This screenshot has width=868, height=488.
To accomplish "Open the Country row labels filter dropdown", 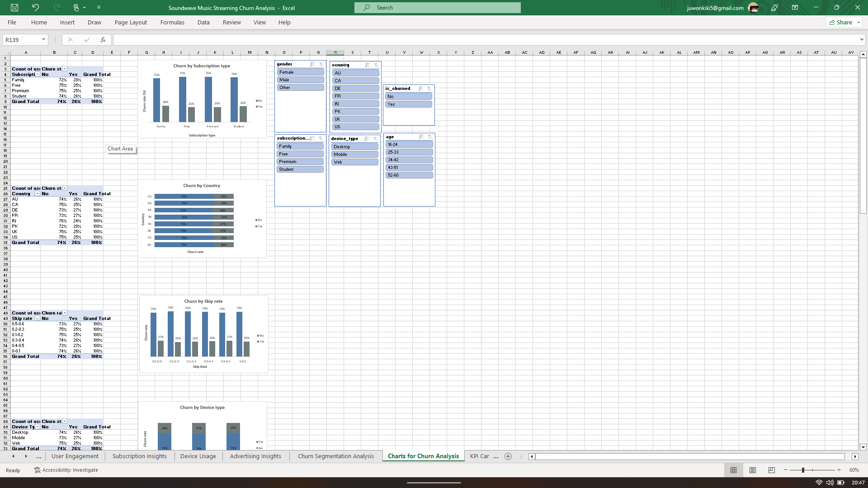I will point(38,194).
